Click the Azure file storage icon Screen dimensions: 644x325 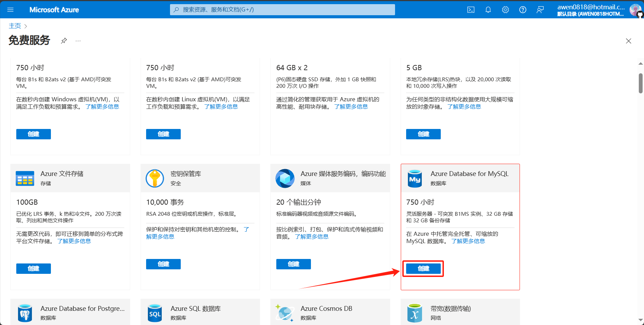[25, 178]
